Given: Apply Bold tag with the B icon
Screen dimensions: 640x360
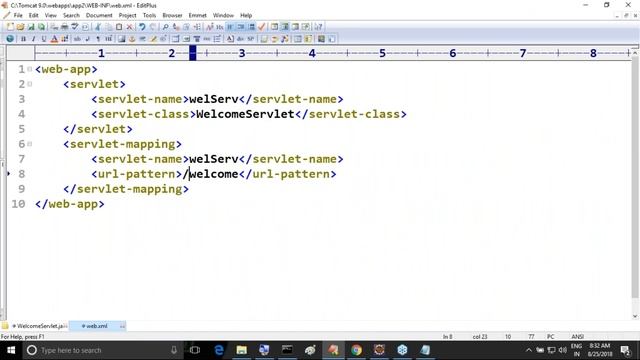Looking at the screenshot, I should [23, 39].
